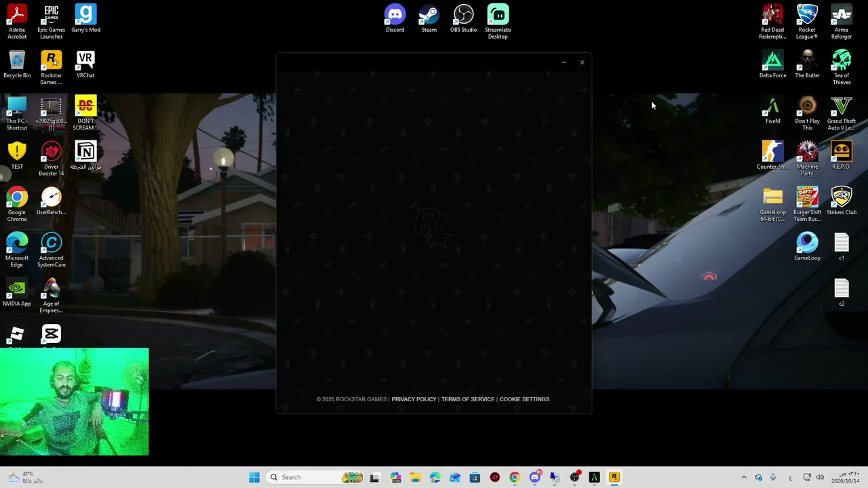Screen dimensions: 868x488
Task: Open File Explorer from the taskbar
Action: point(415,477)
